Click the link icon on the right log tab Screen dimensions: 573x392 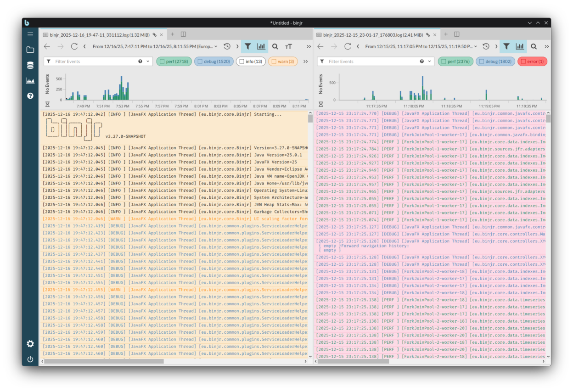(x=428, y=34)
